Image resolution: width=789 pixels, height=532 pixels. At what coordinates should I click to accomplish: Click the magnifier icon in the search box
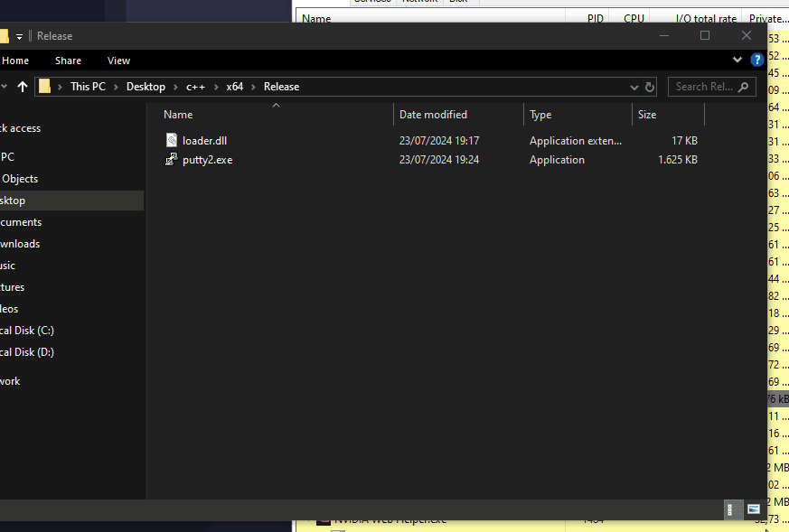[744, 87]
